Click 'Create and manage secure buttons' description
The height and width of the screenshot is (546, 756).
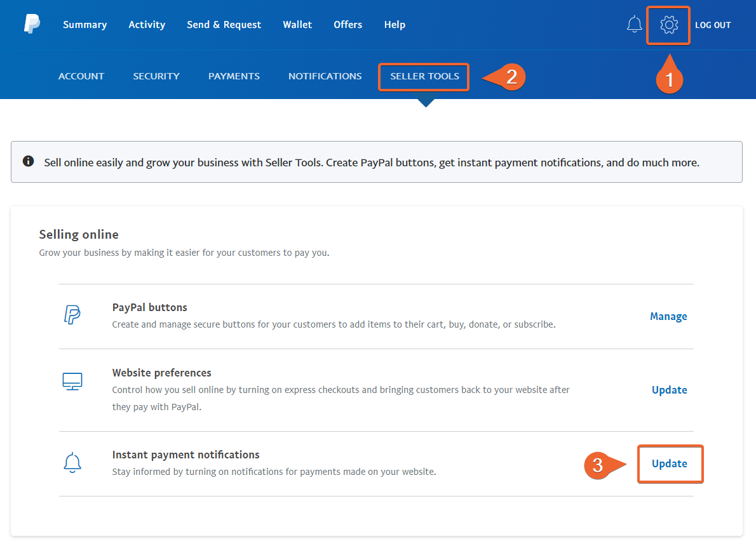(334, 324)
